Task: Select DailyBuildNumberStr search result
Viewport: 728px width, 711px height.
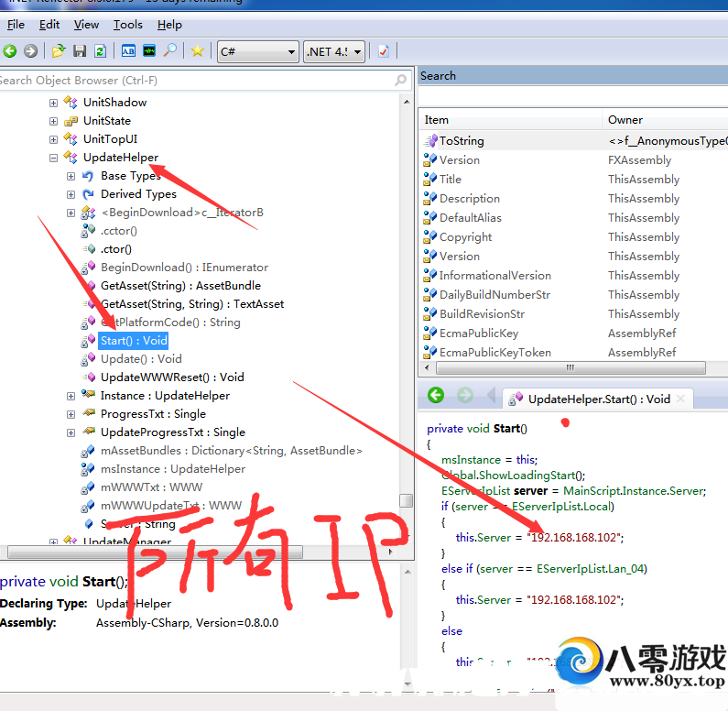Action: click(494, 295)
